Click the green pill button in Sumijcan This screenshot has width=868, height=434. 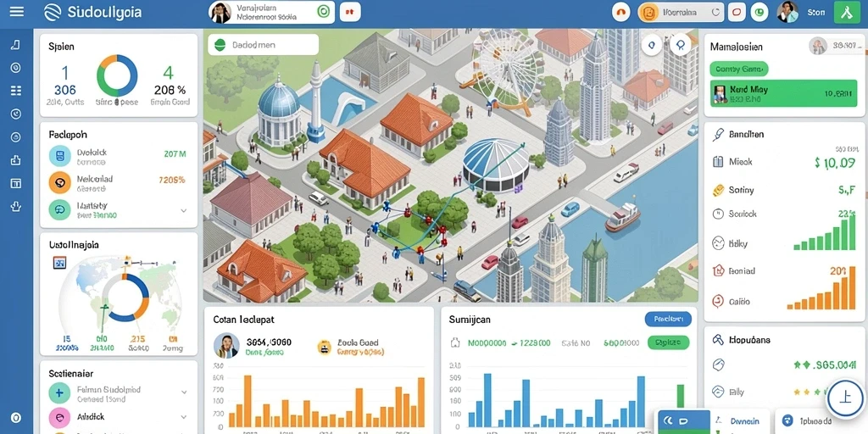pos(668,342)
